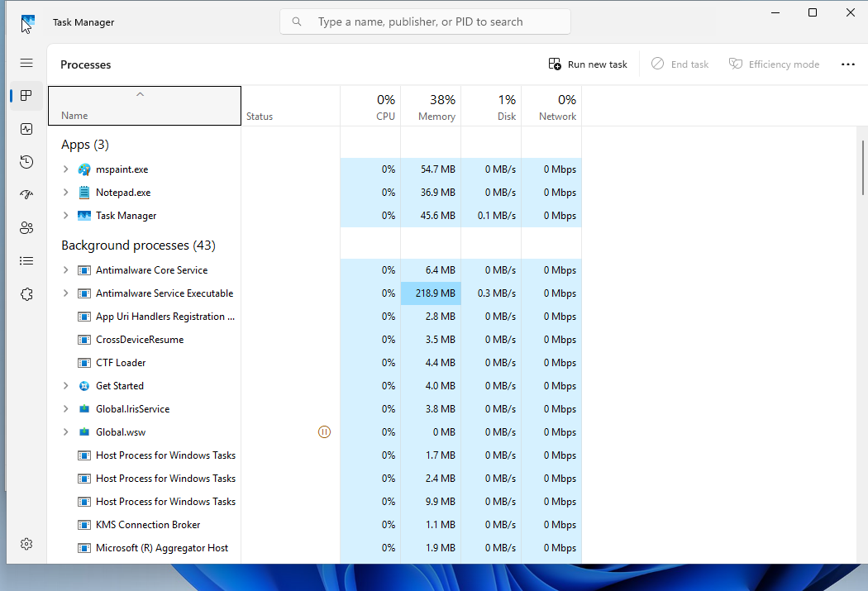
Task: Expand the Get Started process group
Action: (65, 386)
